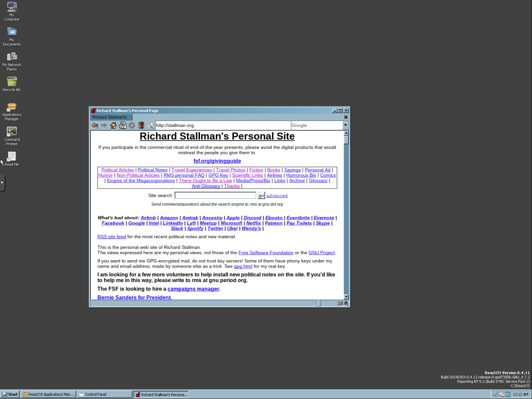Open the search engine dropdown arrow
The height and width of the screenshot is (399, 532).
(346, 125)
